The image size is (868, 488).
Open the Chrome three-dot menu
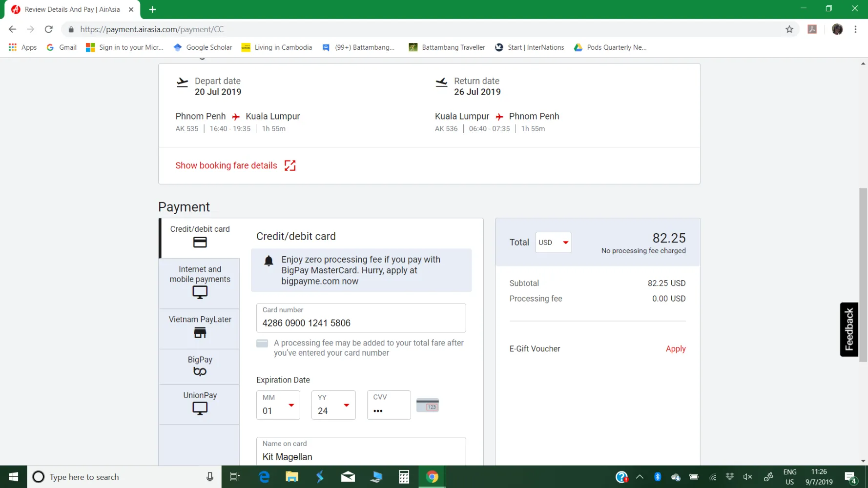click(855, 29)
